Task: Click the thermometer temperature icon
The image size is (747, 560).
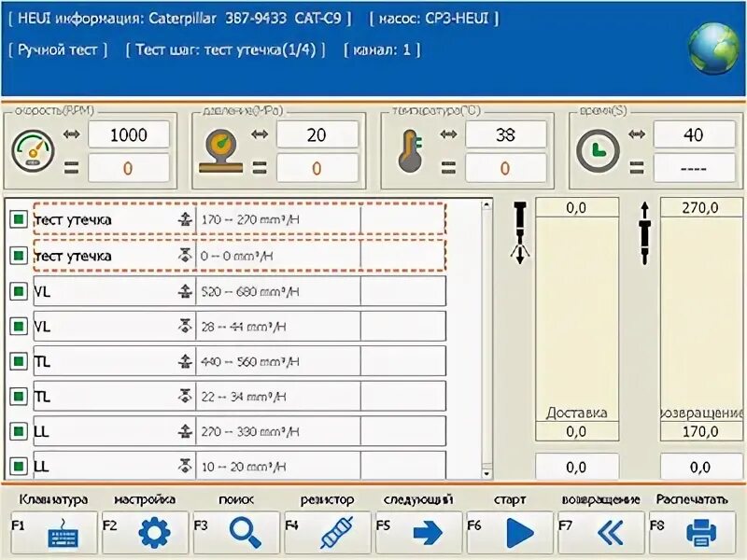Action: click(x=410, y=151)
